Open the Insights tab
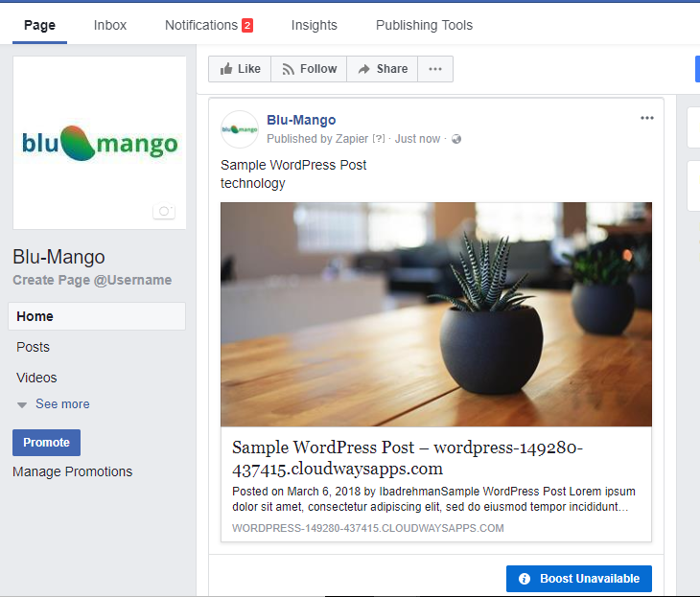This screenshot has width=700, height=597. 315,25
